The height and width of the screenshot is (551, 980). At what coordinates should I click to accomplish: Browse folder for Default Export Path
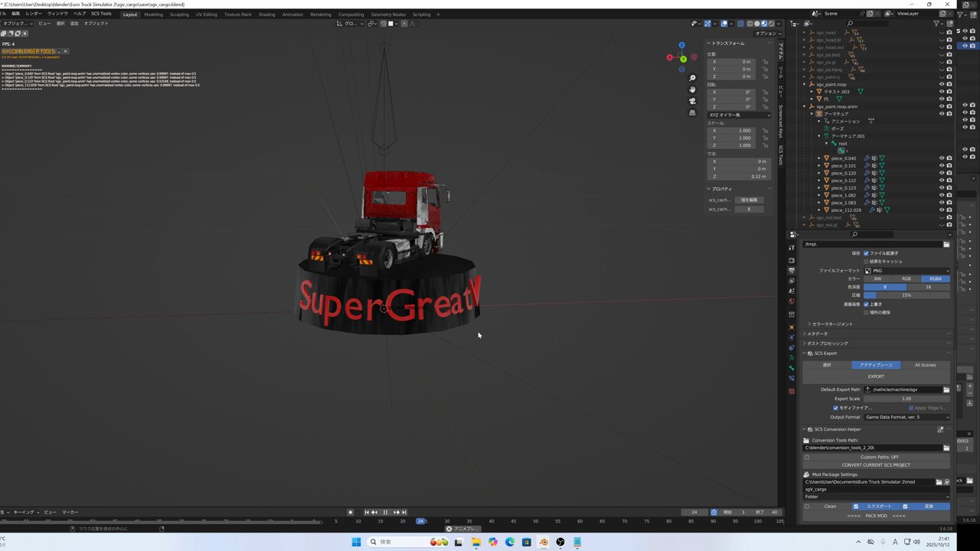pyautogui.click(x=946, y=390)
